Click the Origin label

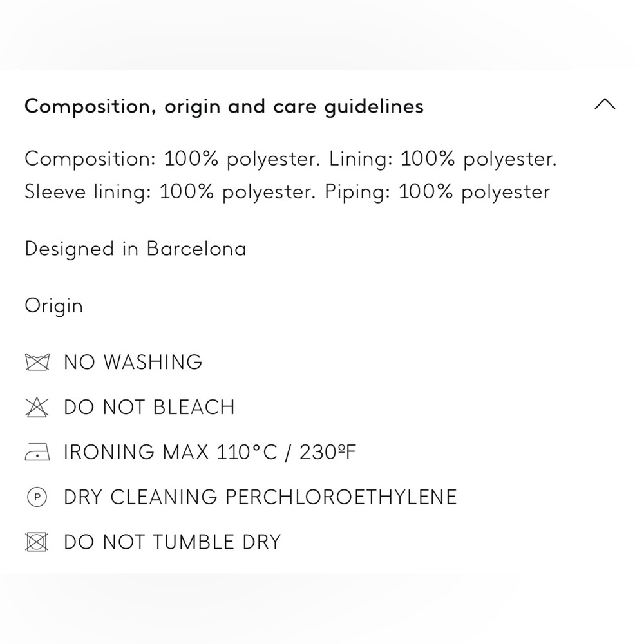coord(54,307)
